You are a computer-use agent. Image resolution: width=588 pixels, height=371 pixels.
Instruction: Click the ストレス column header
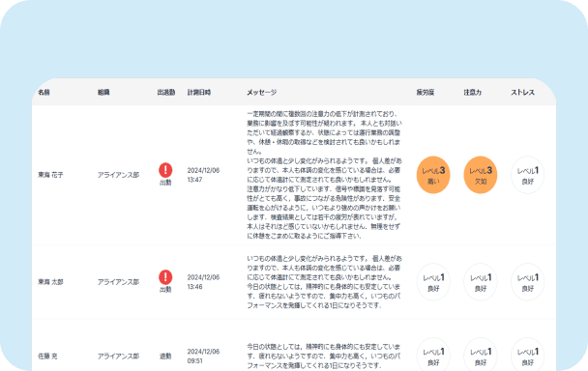(x=522, y=92)
